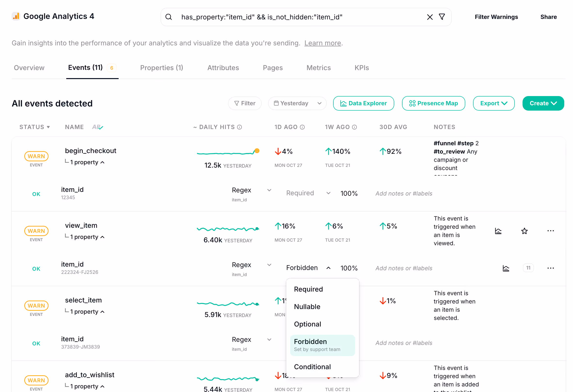Open three-dot menu for view_item event
The height and width of the screenshot is (392, 573).
550,231
